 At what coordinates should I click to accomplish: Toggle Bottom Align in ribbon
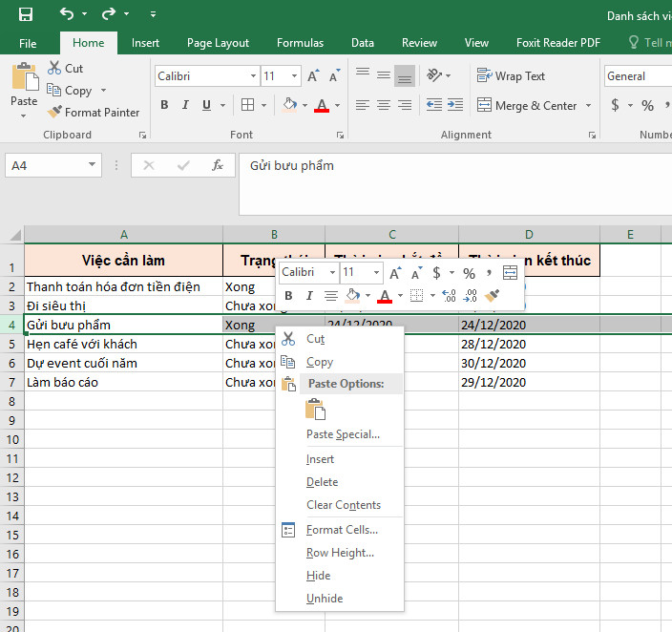point(405,75)
